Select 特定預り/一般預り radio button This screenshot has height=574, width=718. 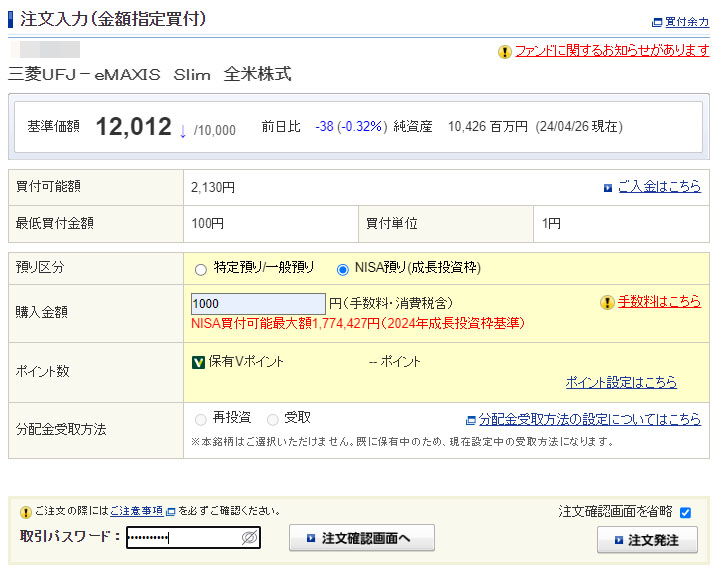pyautogui.click(x=201, y=269)
